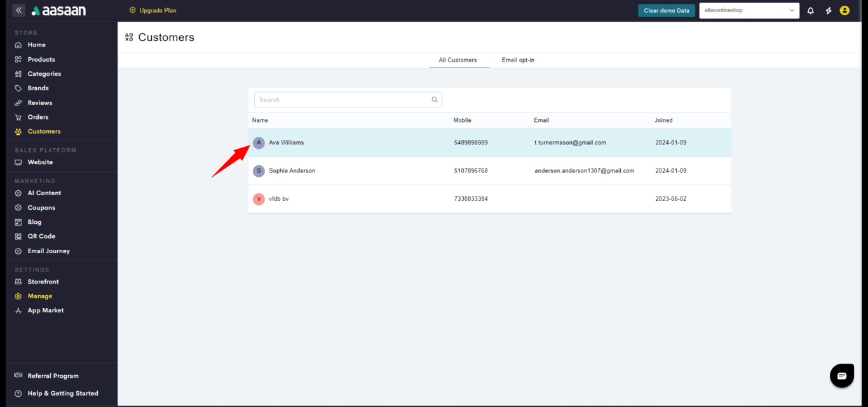Open the Referral Program link
This screenshot has width=868, height=407.
pyautogui.click(x=53, y=376)
